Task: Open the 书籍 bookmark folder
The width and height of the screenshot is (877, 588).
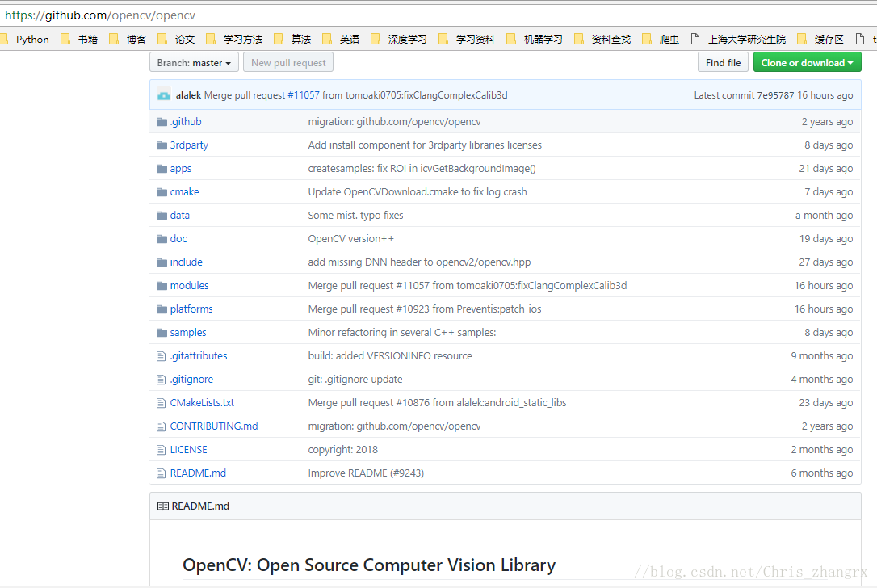Action: click(81, 39)
